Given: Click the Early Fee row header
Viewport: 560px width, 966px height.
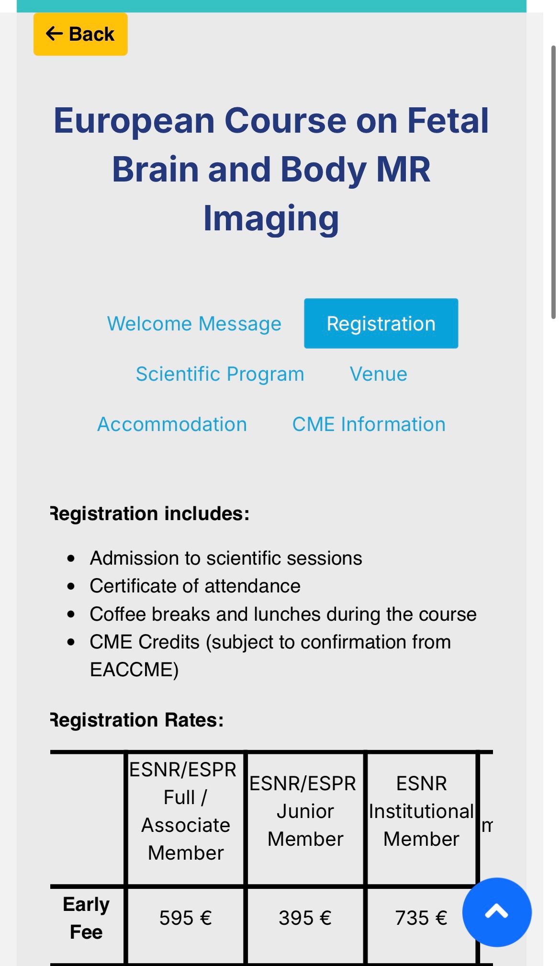Looking at the screenshot, I should pyautogui.click(x=86, y=918).
